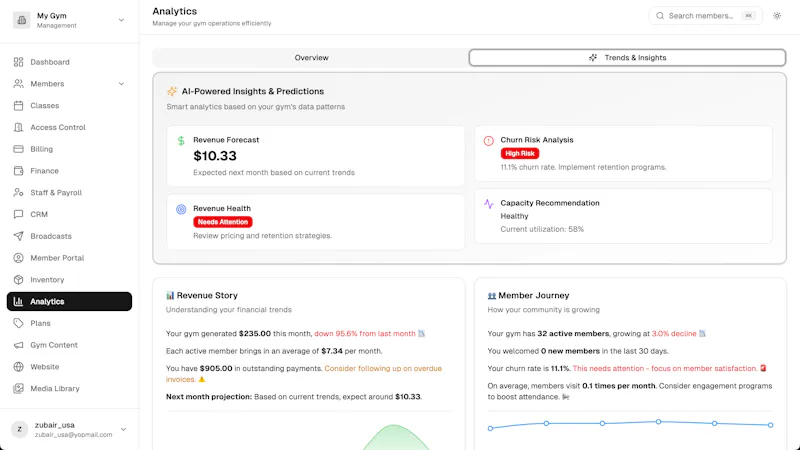Open the Access Control link
Screen dimensions: 800x450
tap(69, 127)
